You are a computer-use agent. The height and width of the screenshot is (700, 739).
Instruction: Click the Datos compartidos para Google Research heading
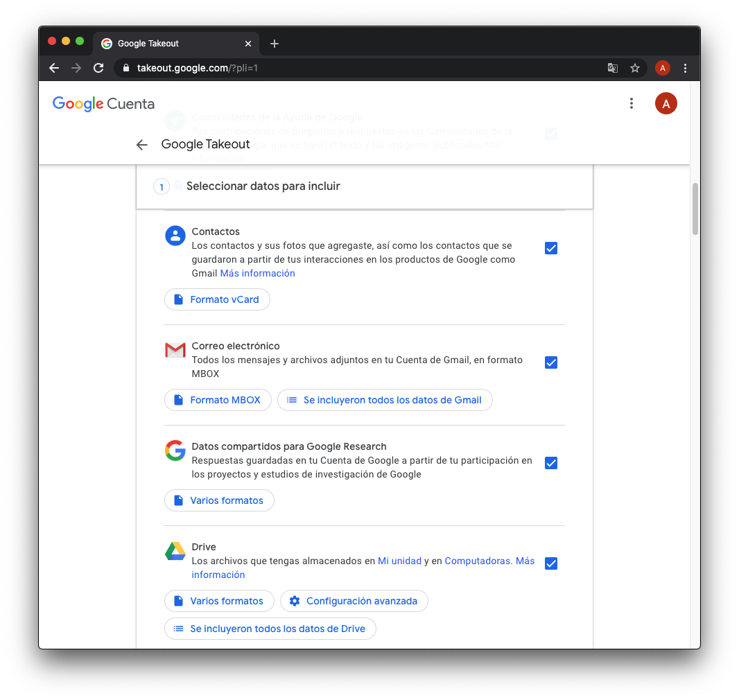[289, 446]
